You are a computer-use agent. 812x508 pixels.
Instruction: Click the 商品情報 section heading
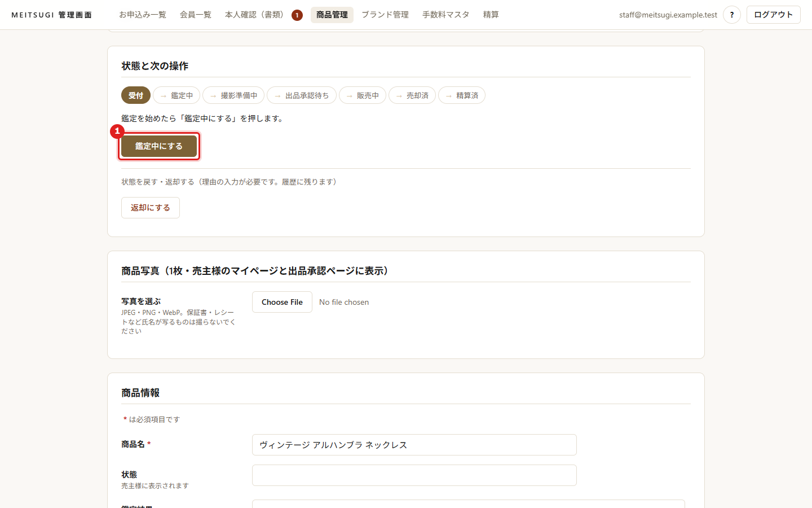[x=140, y=393]
